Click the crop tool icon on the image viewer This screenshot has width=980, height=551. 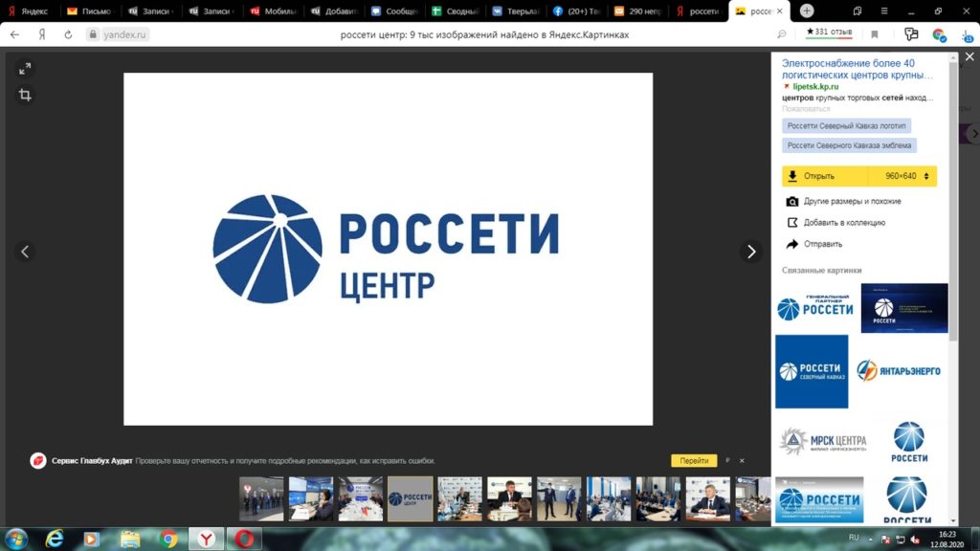point(24,95)
